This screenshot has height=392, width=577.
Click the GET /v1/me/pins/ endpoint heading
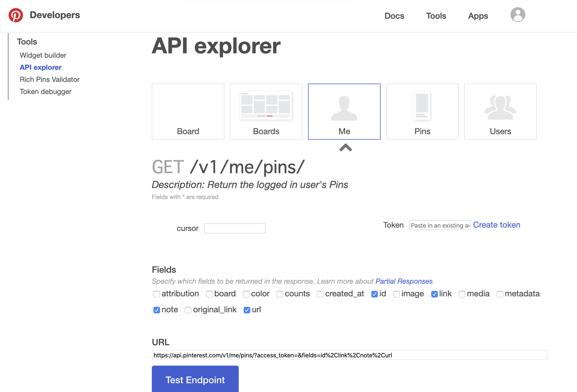(228, 167)
